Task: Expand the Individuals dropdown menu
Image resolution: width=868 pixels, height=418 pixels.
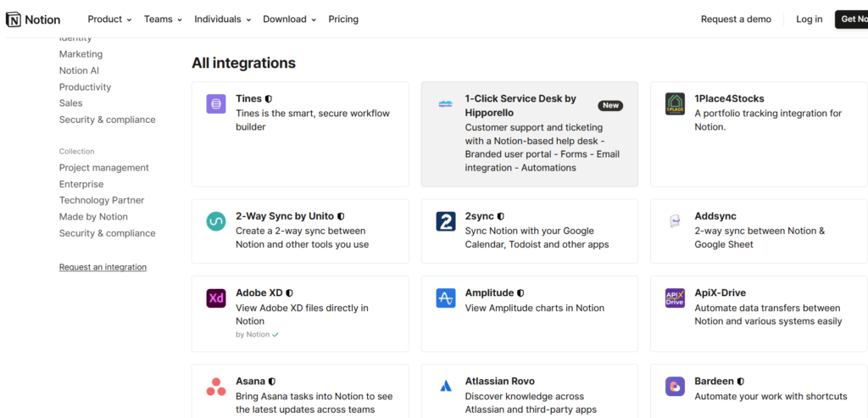Action: tap(223, 20)
